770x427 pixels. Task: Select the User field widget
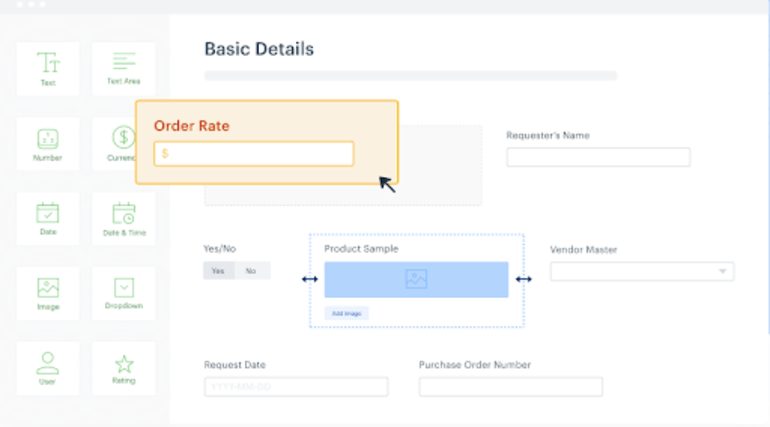[x=48, y=369]
